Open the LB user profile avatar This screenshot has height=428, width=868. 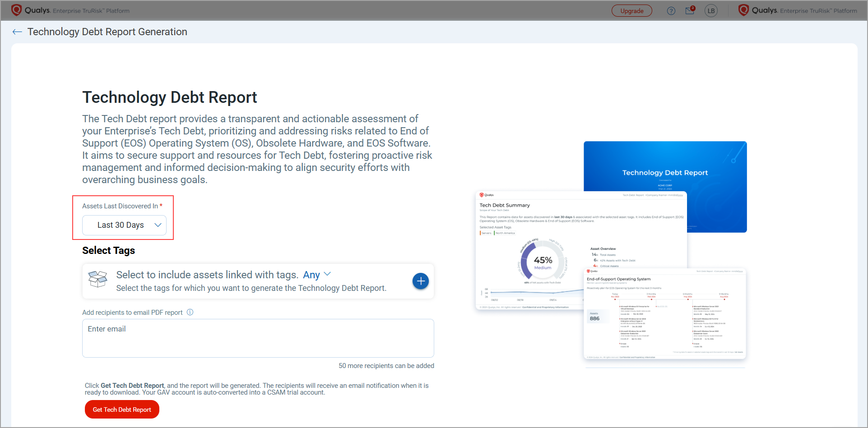[711, 11]
